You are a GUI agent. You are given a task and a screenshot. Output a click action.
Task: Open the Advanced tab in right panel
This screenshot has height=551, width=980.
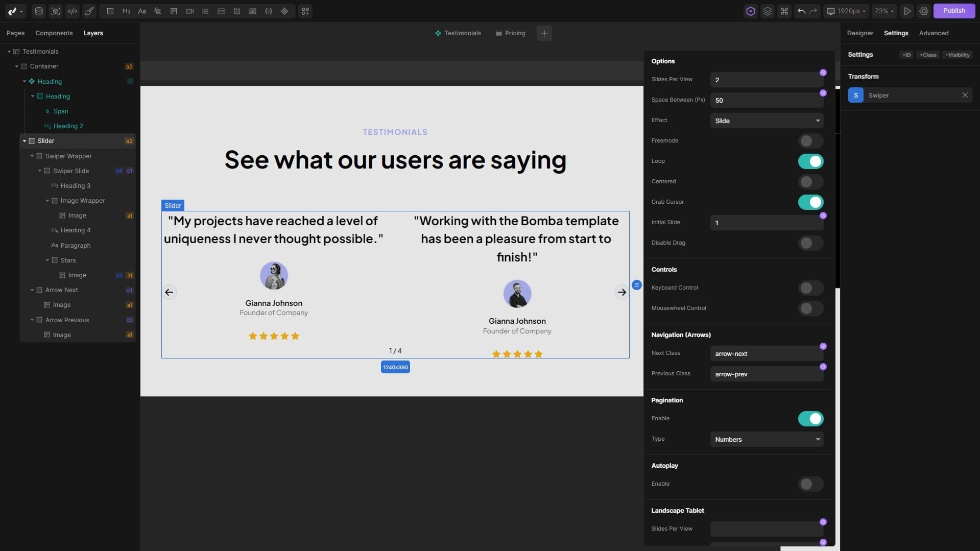click(x=933, y=33)
